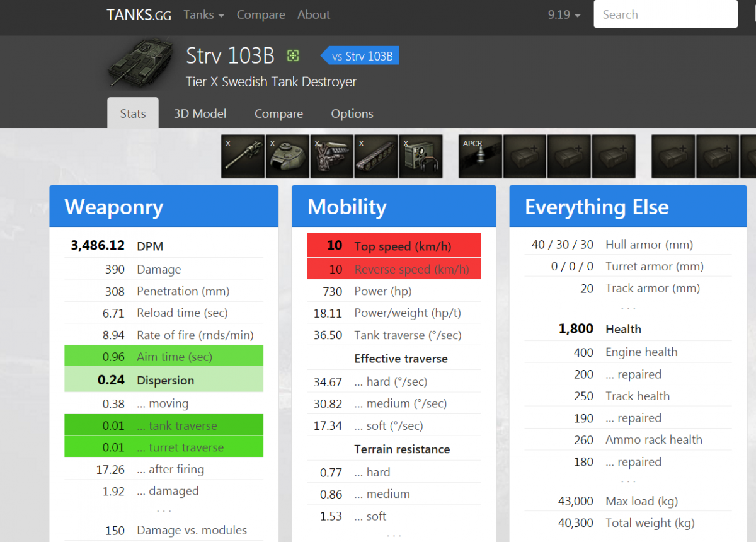Image resolution: width=756 pixels, height=542 pixels.
Task: Click the Mobility panel header
Action: click(x=394, y=207)
